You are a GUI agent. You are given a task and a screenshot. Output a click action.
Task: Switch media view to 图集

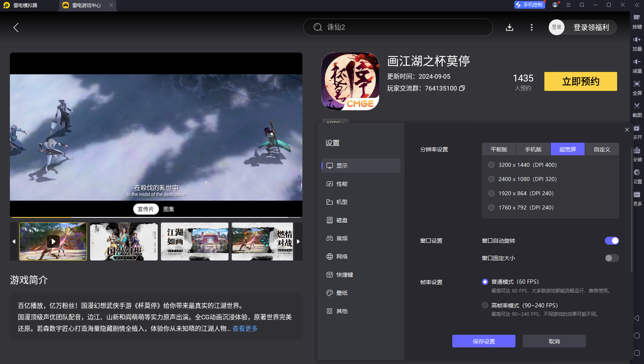(x=169, y=209)
